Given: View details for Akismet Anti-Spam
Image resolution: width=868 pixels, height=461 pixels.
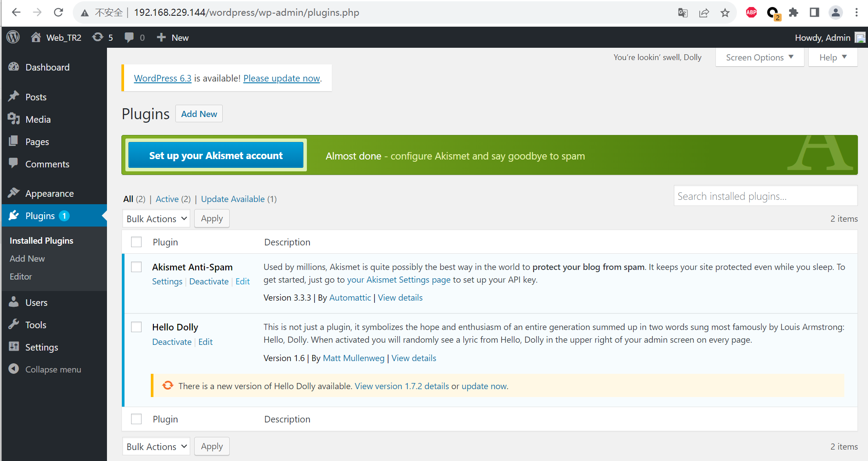Looking at the screenshot, I should [x=400, y=298].
